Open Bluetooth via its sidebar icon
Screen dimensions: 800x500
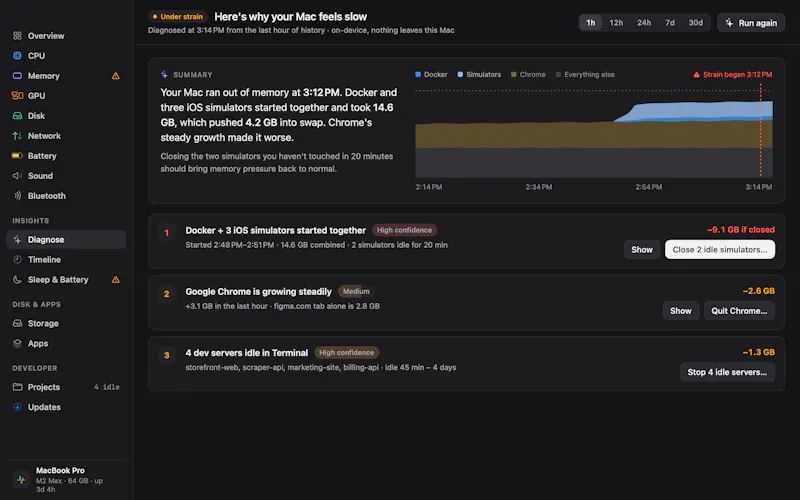coord(17,196)
